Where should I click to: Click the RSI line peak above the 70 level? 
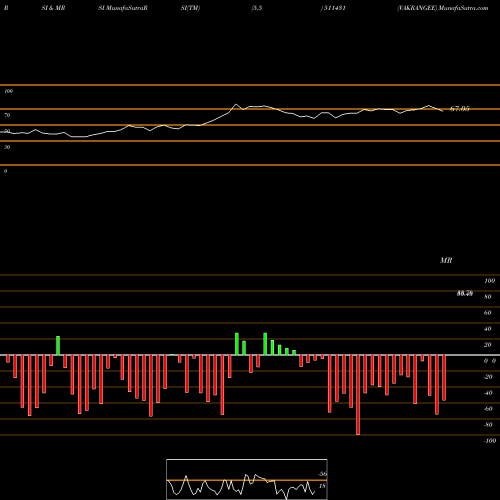(236, 105)
